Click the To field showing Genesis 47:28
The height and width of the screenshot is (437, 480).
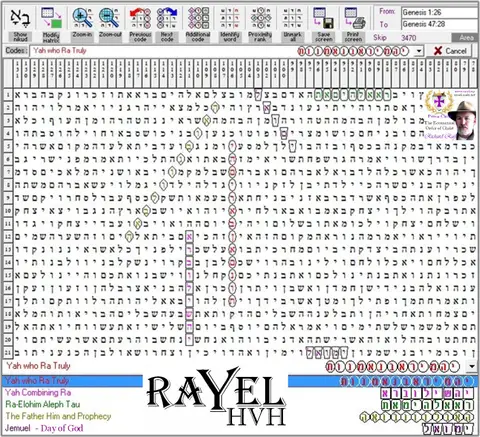(439, 24)
